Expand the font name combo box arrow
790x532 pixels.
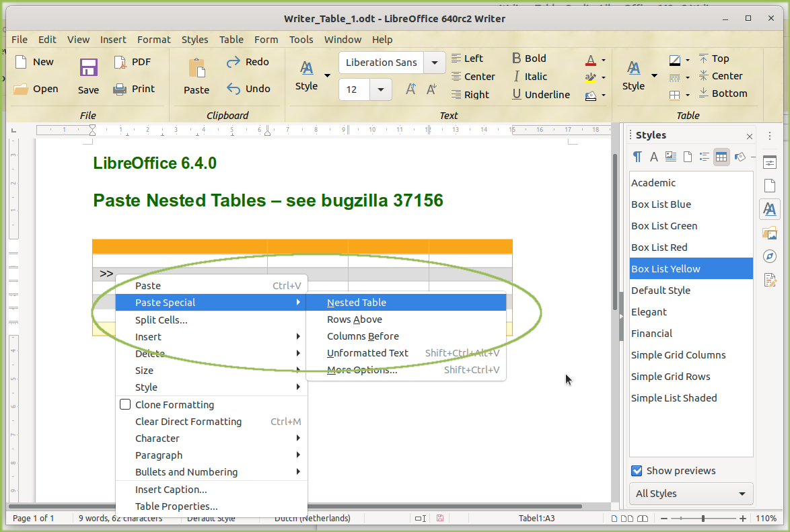tap(435, 62)
